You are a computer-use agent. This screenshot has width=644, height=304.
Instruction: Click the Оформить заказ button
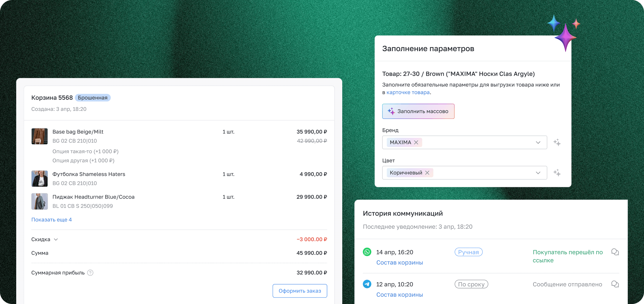(x=300, y=291)
